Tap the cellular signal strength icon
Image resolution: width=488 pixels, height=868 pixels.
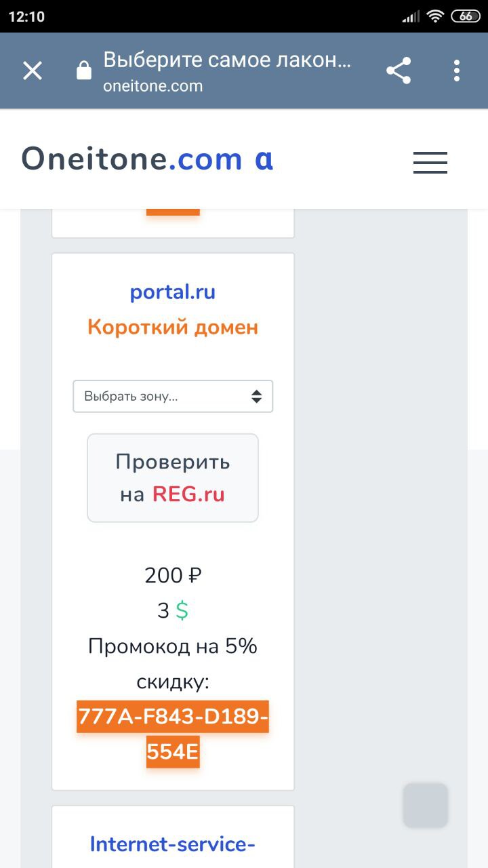[x=411, y=16]
